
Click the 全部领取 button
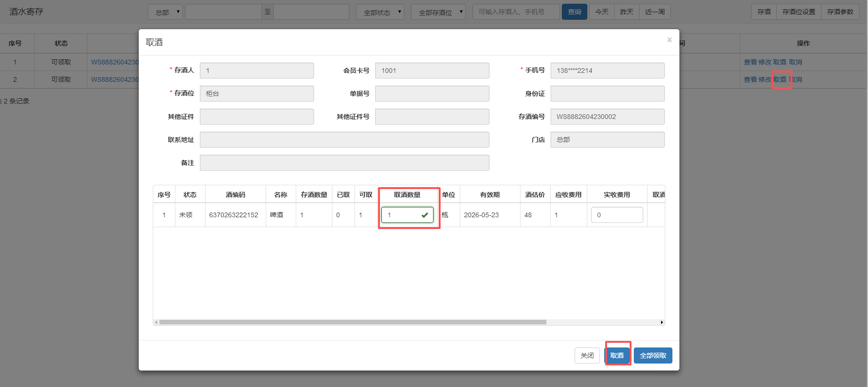653,355
